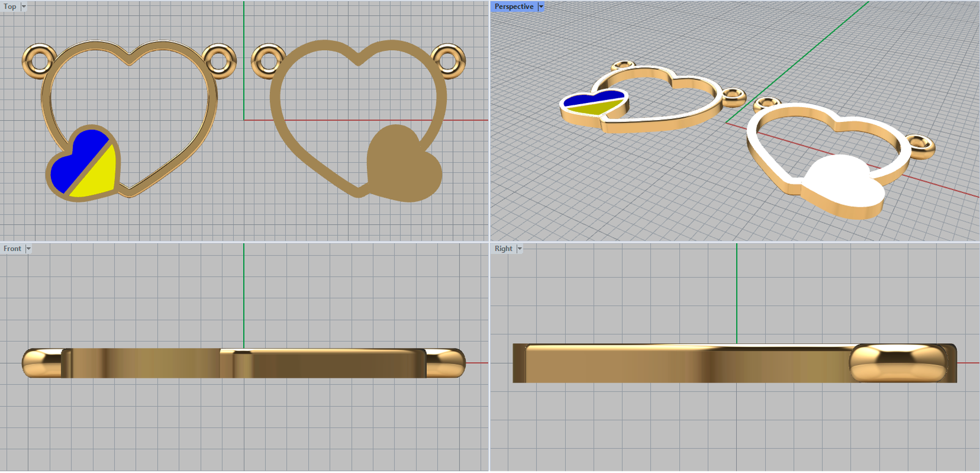Select the rounded jump ring in Right view
This screenshot has height=473, width=980.
(897, 363)
